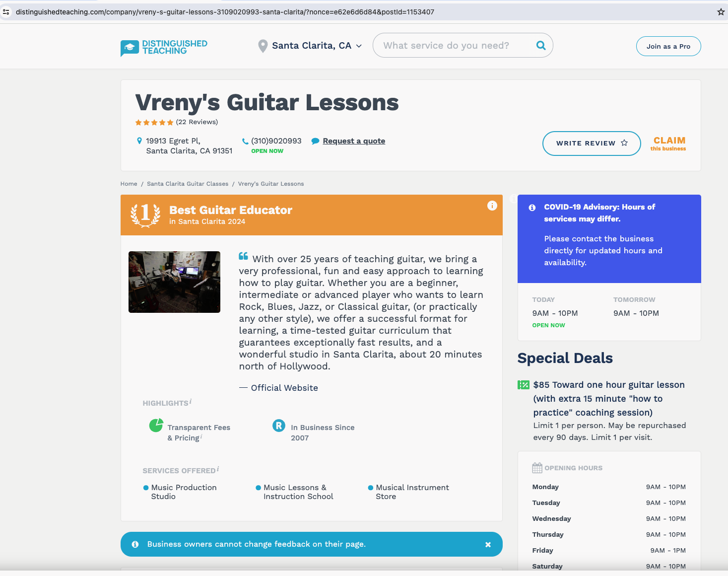
Task: Claim this business
Action: tap(668, 144)
